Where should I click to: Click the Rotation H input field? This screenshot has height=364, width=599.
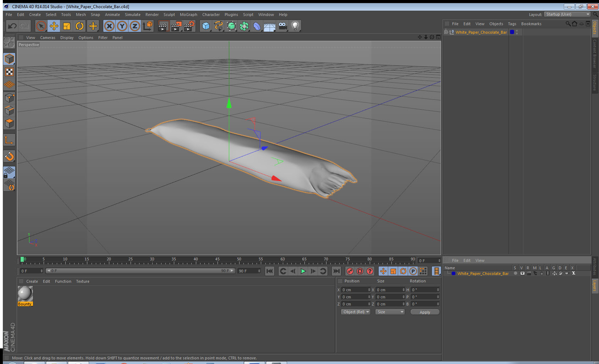click(x=425, y=290)
